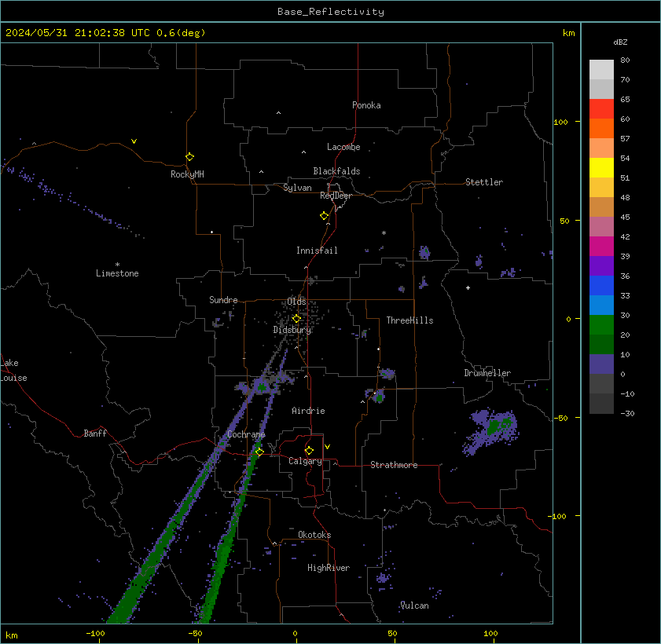Image resolution: width=661 pixels, height=644 pixels.
Task: Click the Limestone label
Action: pos(117,273)
